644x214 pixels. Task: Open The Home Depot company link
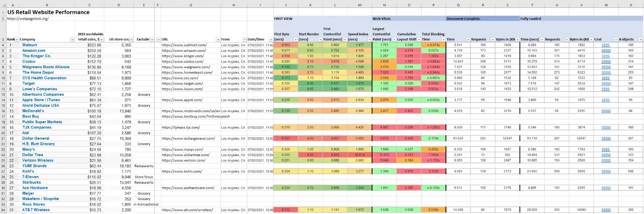38,73
